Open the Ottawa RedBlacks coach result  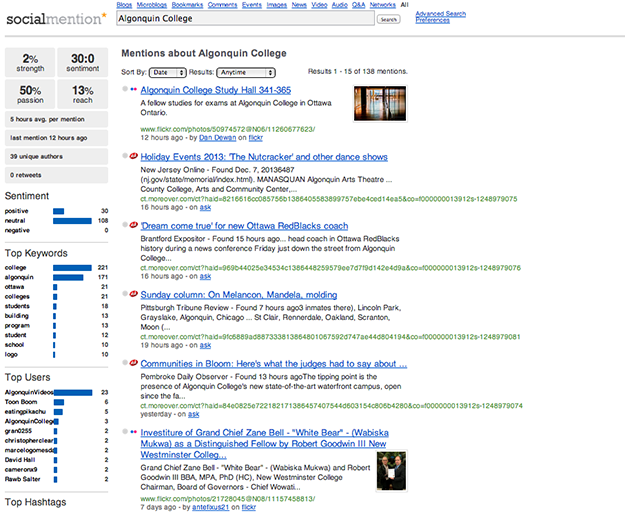pyautogui.click(x=244, y=226)
